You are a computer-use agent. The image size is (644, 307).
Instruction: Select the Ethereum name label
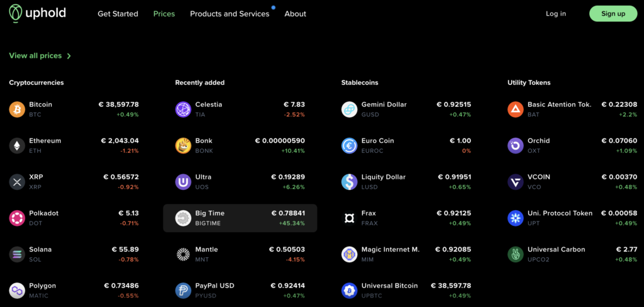45,140
